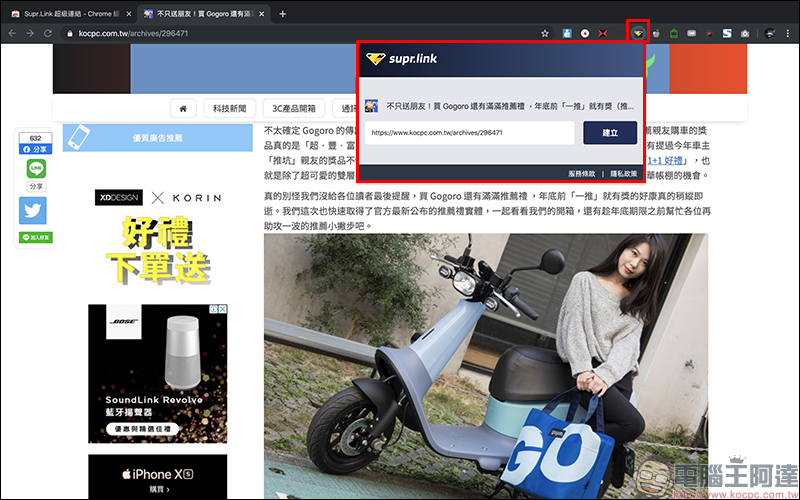Open a new tab with the plus button
Screen dimensions: 800x500
283,14
